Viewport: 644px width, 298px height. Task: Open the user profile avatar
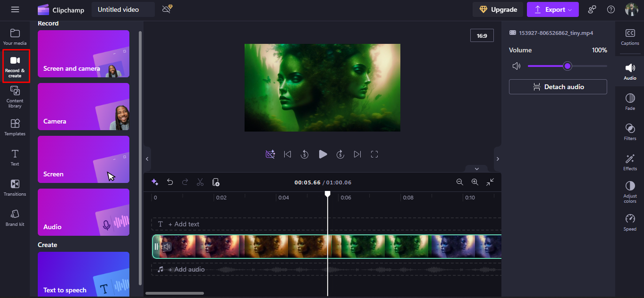click(x=631, y=10)
